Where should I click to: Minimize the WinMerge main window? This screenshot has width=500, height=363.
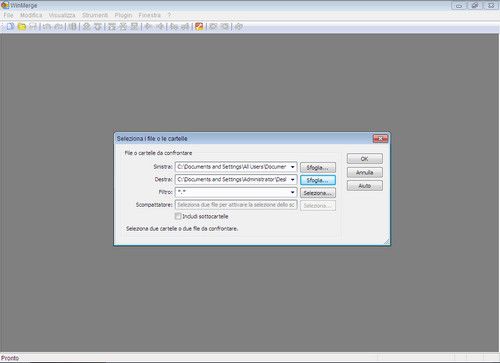coord(459,6)
